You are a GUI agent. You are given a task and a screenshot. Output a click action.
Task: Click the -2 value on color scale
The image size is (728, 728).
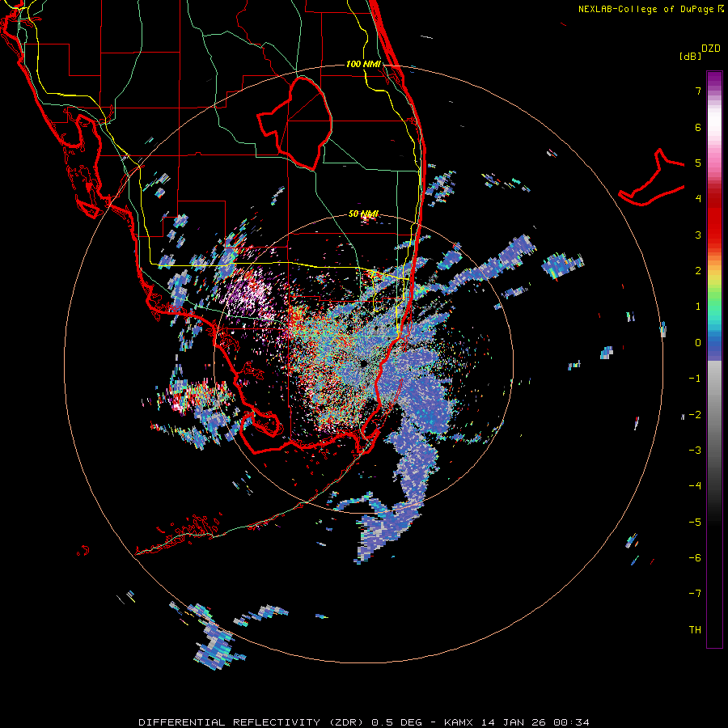pos(695,415)
